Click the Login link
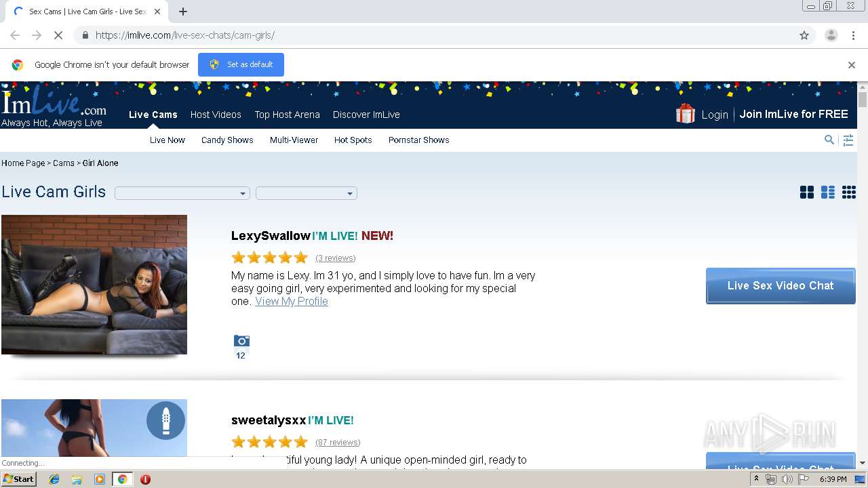This screenshot has width=868, height=488. [715, 115]
